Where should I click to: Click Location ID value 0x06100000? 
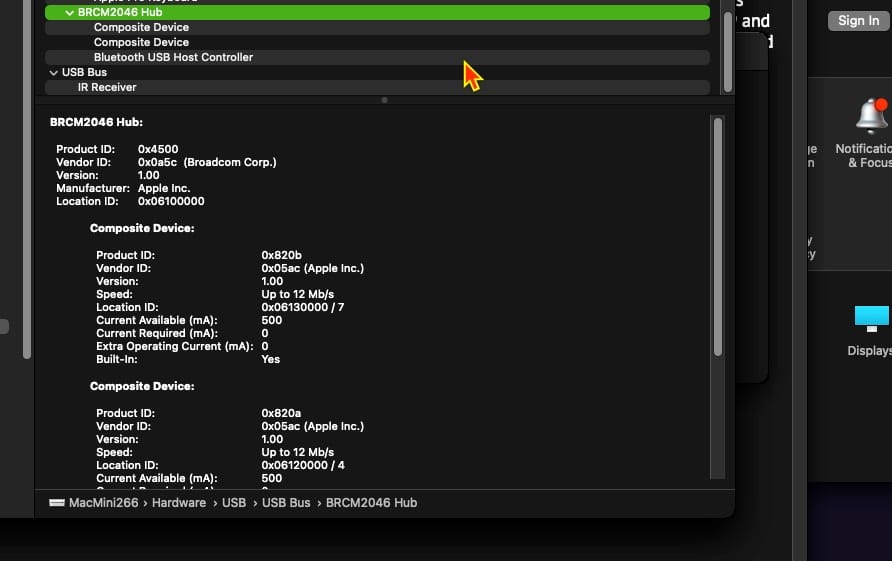tap(171, 201)
